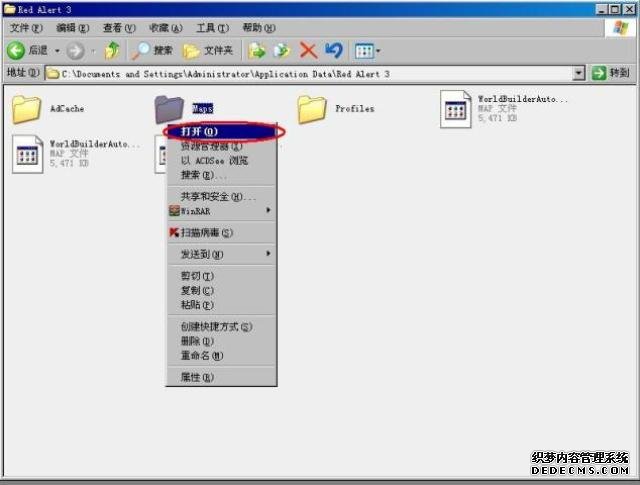Click the Views grid icon
The image size is (640, 485).
click(364, 51)
